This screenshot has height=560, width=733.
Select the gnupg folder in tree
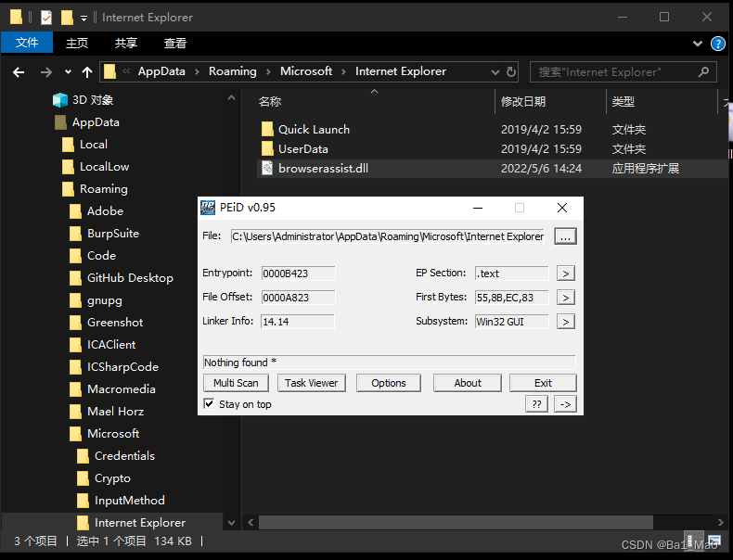tap(105, 300)
